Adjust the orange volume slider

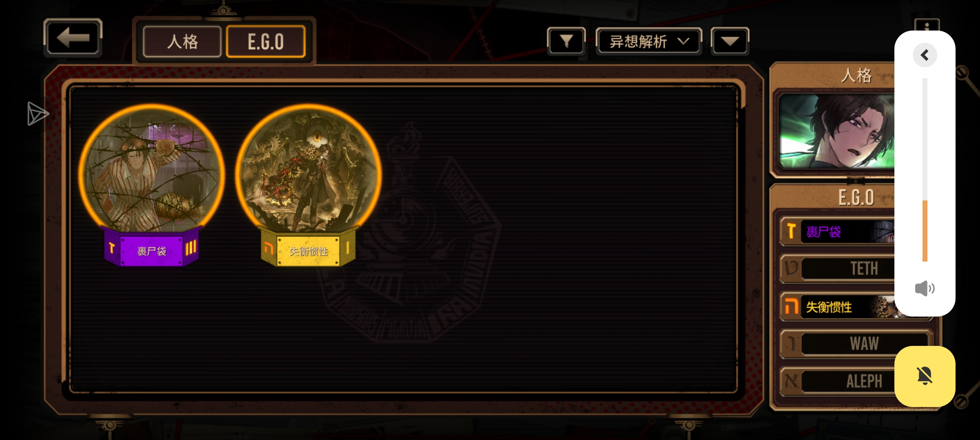[925, 170]
